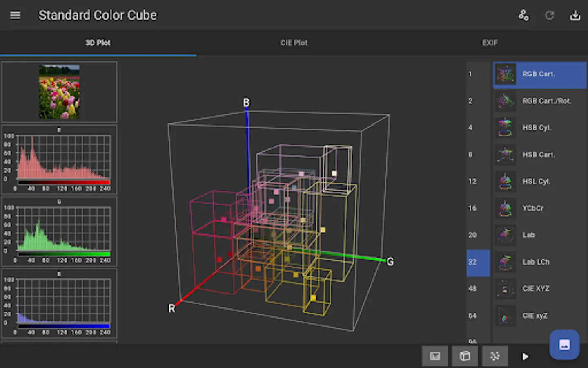Click the R axis label in 3D plot
The height and width of the screenshot is (368, 588).
click(172, 308)
